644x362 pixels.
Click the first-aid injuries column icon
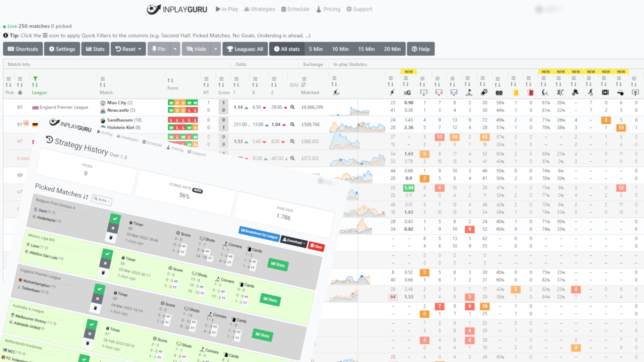point(605,93)
